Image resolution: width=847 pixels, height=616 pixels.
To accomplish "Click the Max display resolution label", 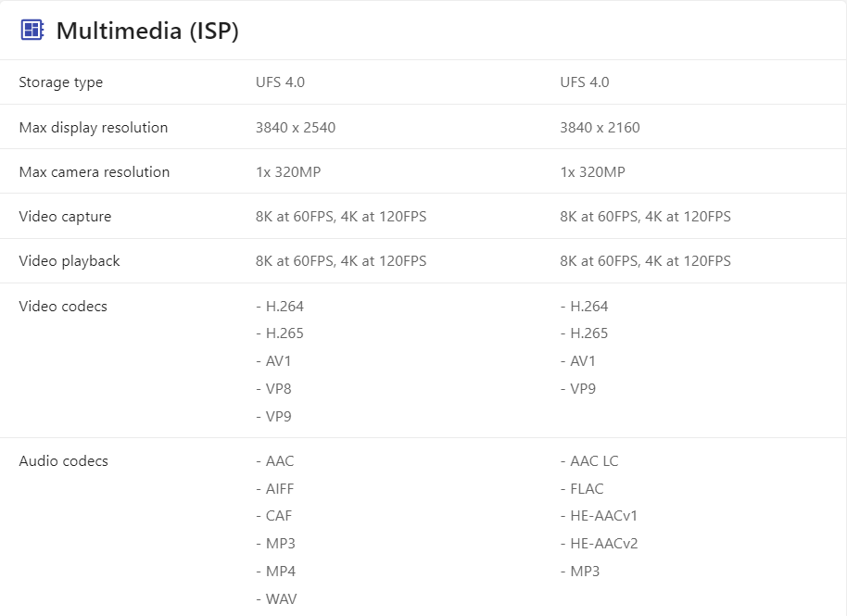I will 94,127.
